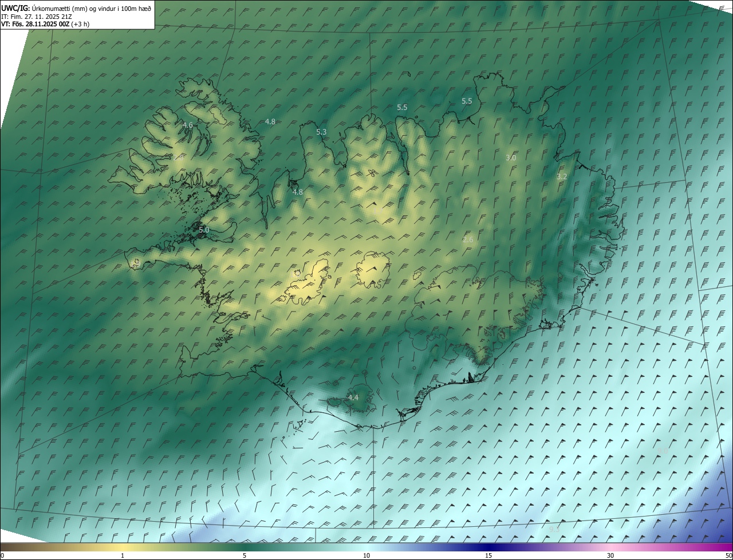
Task: Click the 4.4 value label on the map
Action: tap(353, 397)
